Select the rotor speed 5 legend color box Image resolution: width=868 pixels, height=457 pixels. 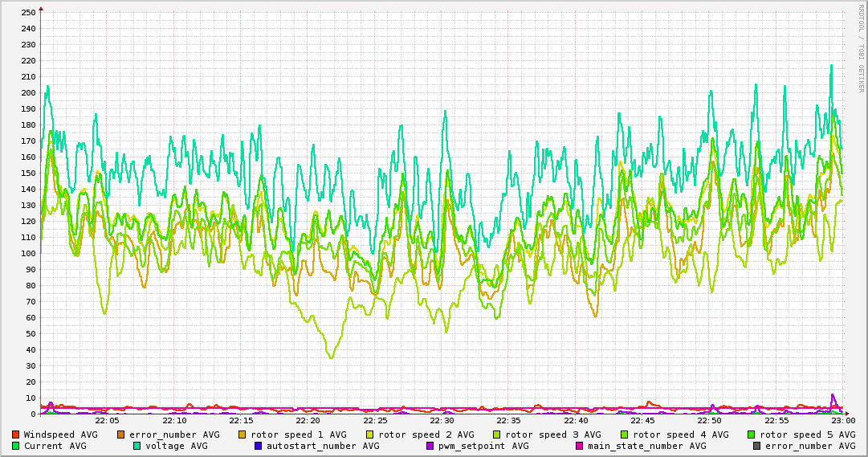pos(752,435)
